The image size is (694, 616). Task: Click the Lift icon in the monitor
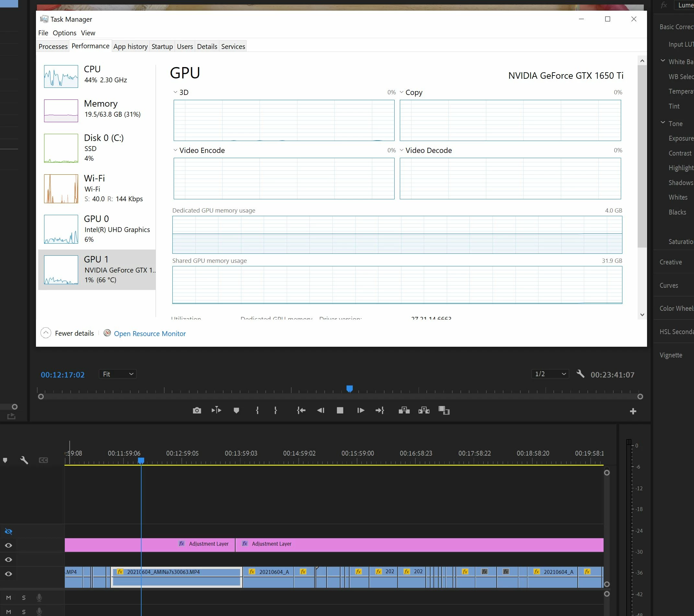coord(404,411)
